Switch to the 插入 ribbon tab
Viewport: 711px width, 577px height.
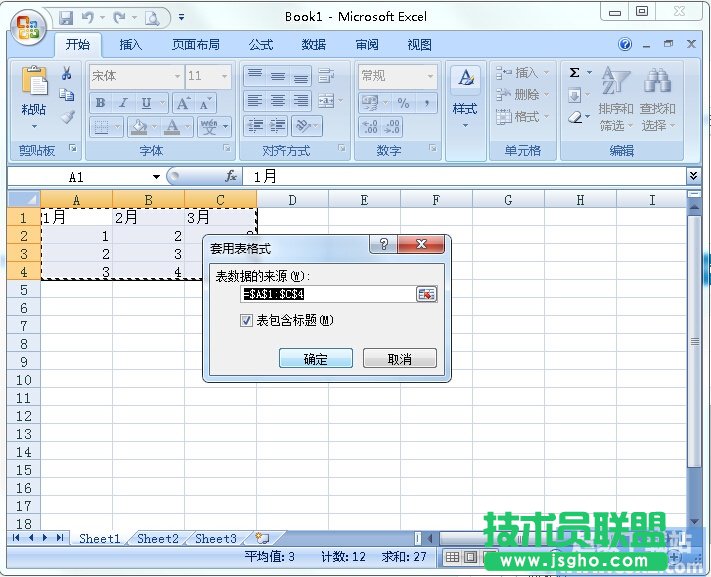coord(131,45)
